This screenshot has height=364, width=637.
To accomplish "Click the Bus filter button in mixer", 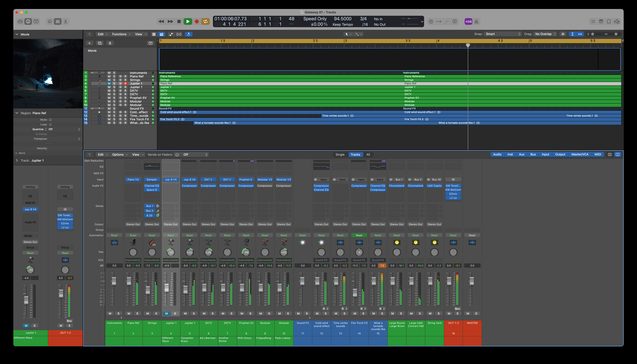I will pyautogui.click(x=533, y=155).
